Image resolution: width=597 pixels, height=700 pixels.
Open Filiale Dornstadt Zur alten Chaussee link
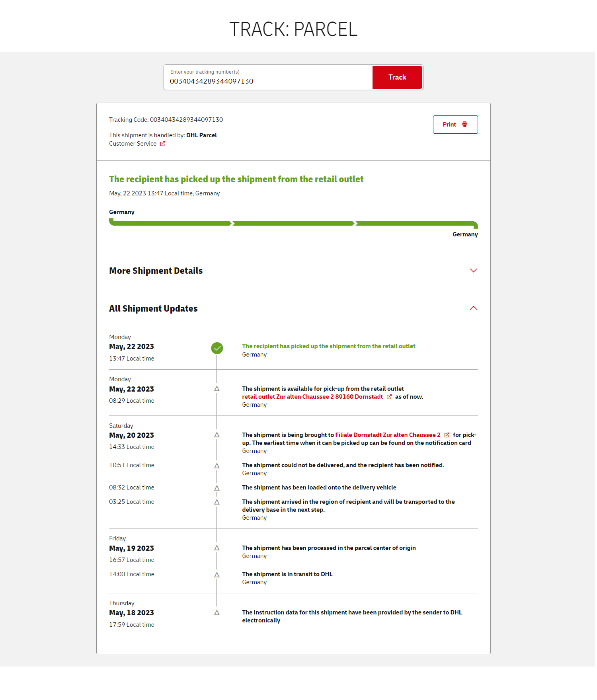point(388,435)
